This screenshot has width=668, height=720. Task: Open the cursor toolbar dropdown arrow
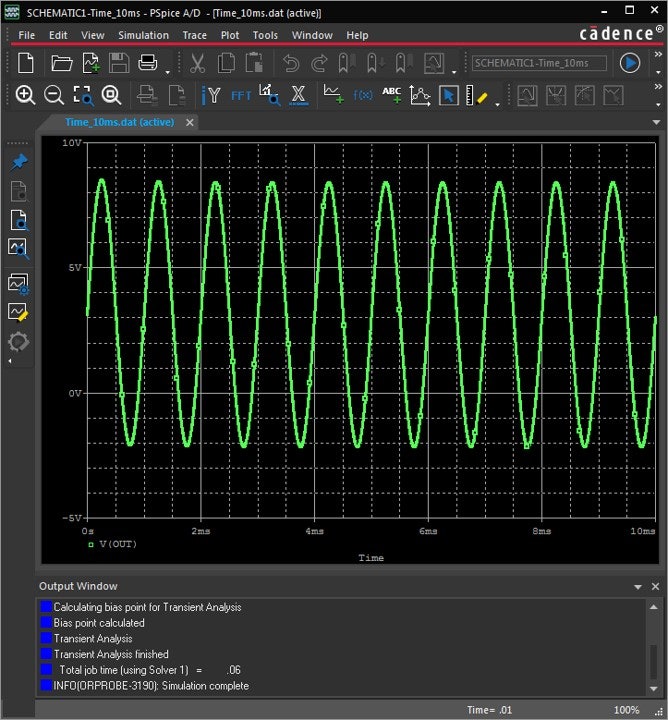pos(498,105)
